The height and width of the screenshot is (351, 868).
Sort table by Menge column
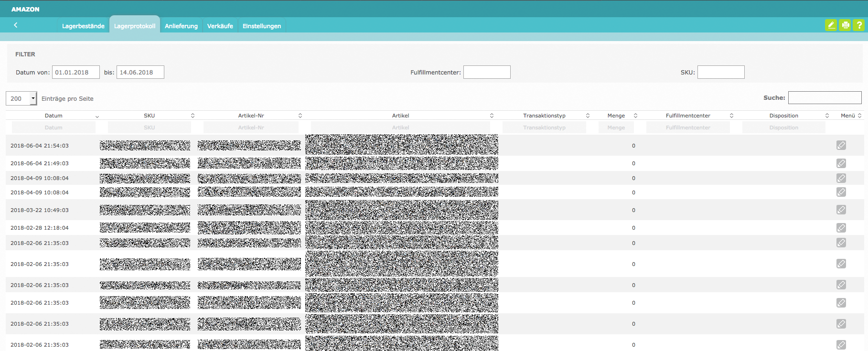[616, 116]
